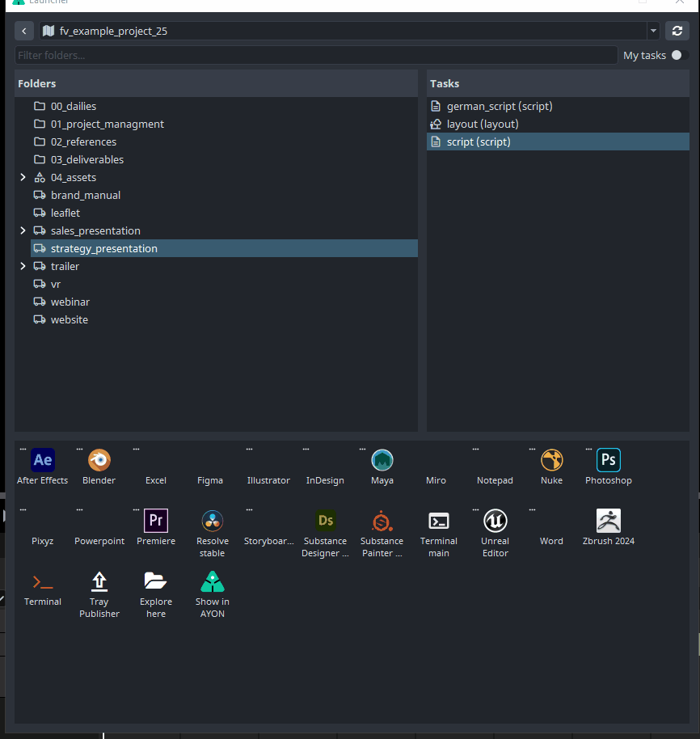This screenshot has height=739, width=700.
Task: Open Photoshop application
Action: 608,461
